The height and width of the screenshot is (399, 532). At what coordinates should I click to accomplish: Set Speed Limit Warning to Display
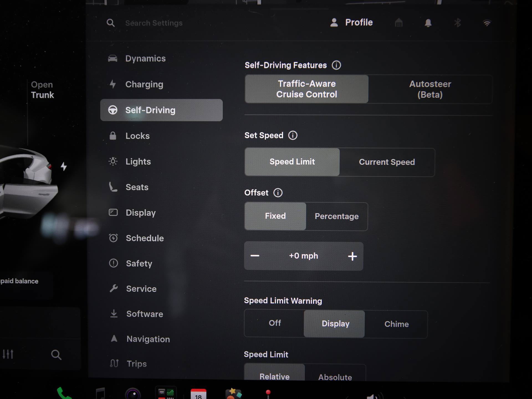334,324
